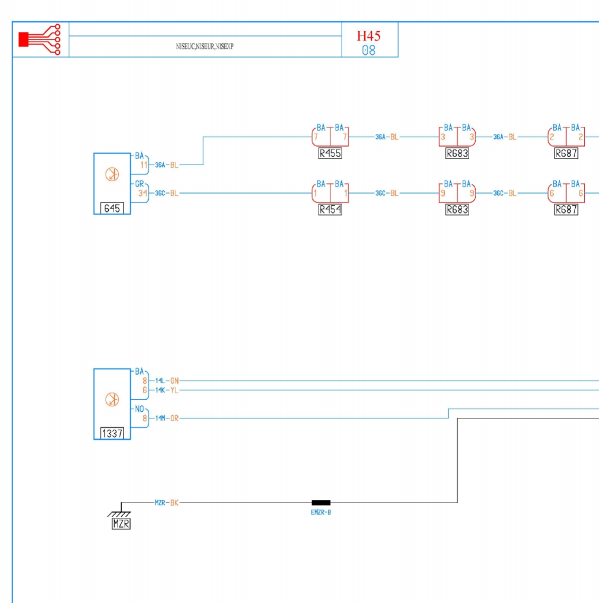Screen dimensions: 599x603
Task: Click 36A-BL label beside pin 11 of 645
Action: pos(166,165)
